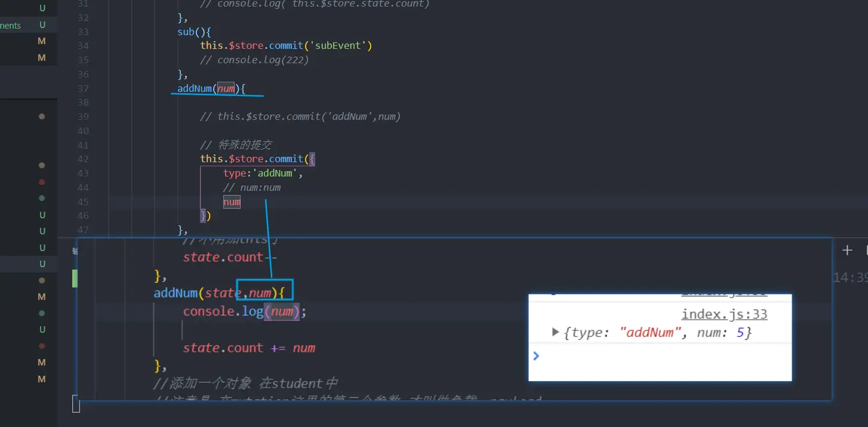
Task: Click the code this.$store.commit('subEvent')
Action: [286, 45]
